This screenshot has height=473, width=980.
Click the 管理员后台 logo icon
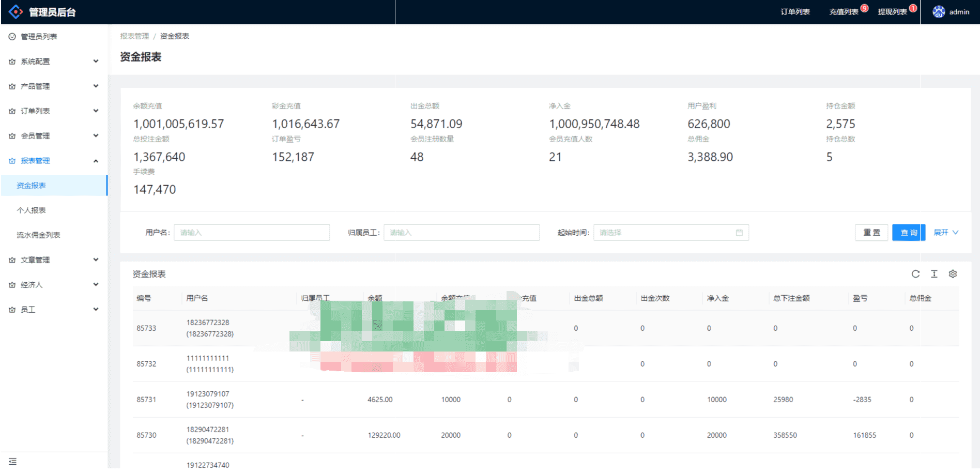coord(16,12)
